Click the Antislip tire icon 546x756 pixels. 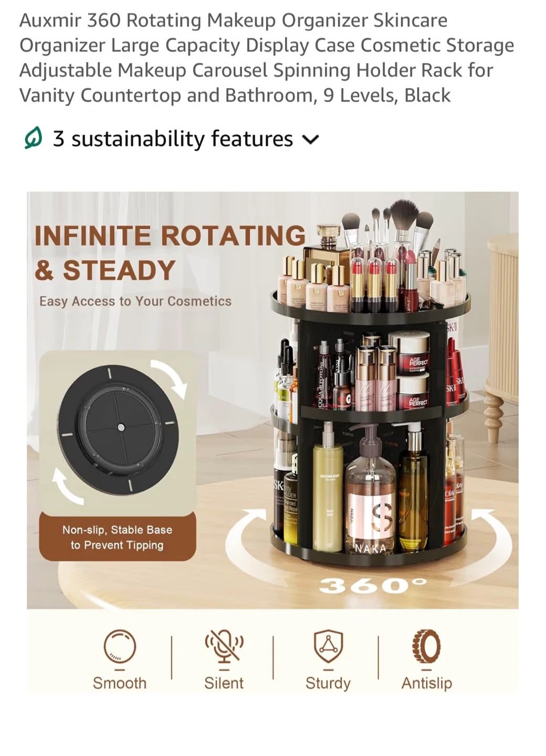(x=426, y=646)
